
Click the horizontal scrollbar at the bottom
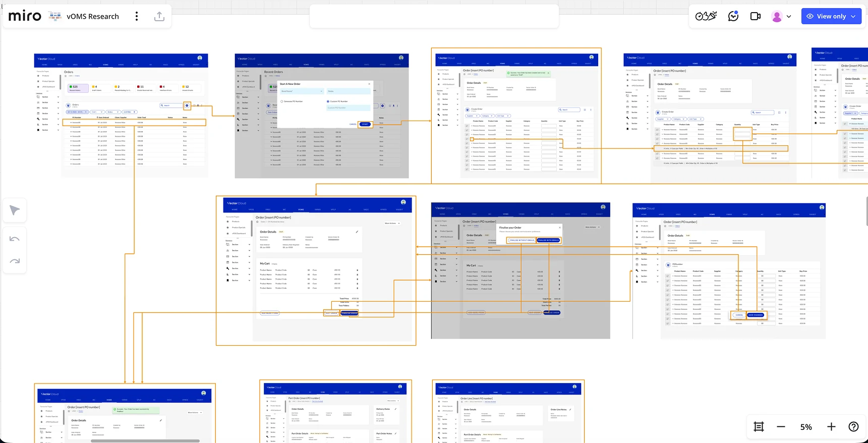point(145,441)
